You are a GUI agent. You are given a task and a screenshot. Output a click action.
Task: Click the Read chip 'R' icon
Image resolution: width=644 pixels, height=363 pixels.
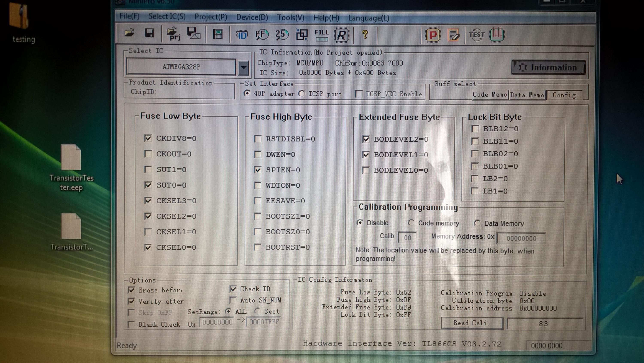[x=341, y=35]
